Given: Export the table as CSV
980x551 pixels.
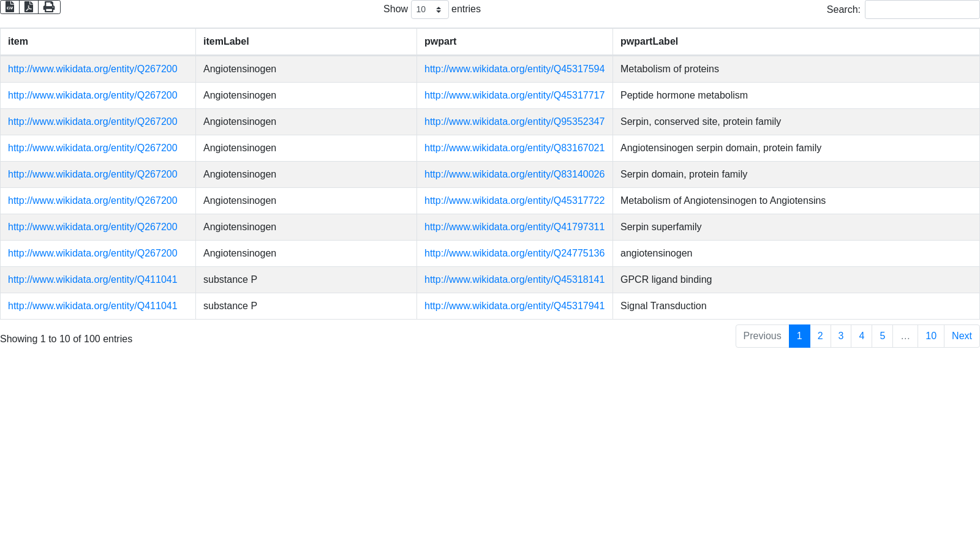Looking at the screenshot, I should (10, 7).
